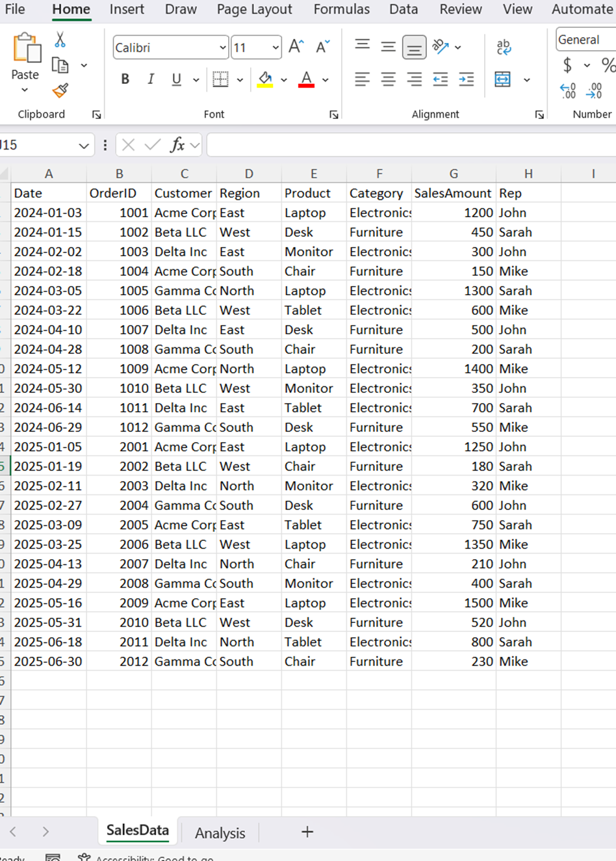
Task: Apply the yellow fill color swatch
Action: 265,79
